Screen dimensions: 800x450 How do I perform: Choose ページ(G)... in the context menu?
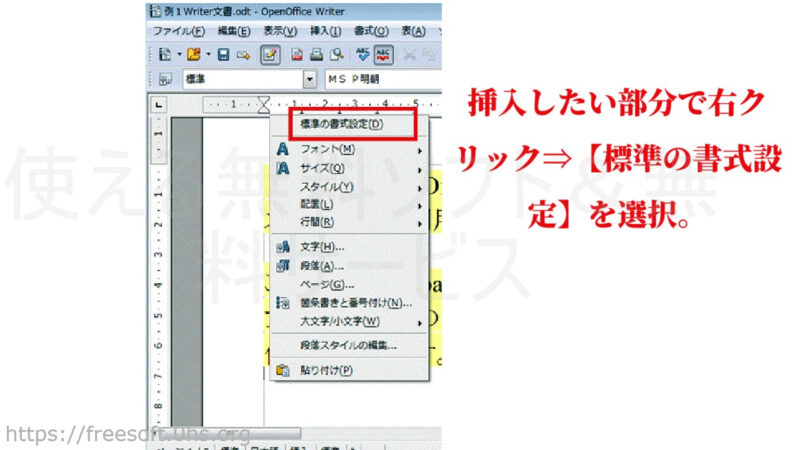point(350,285)
